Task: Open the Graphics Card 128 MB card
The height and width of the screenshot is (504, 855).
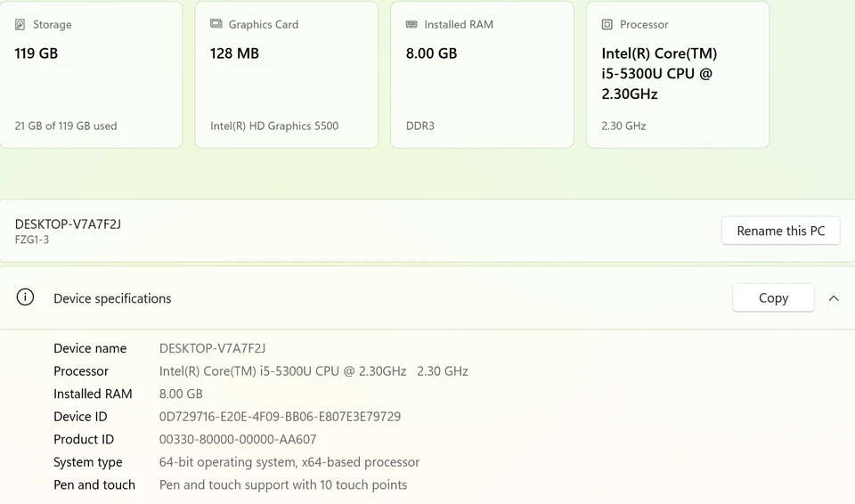Action: (x=287, y=75)
